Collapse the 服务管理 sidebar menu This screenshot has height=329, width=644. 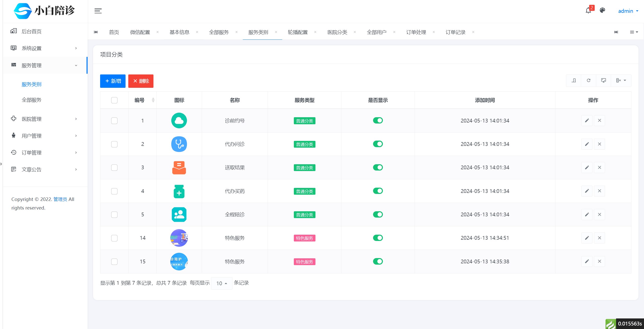point(45,65)
